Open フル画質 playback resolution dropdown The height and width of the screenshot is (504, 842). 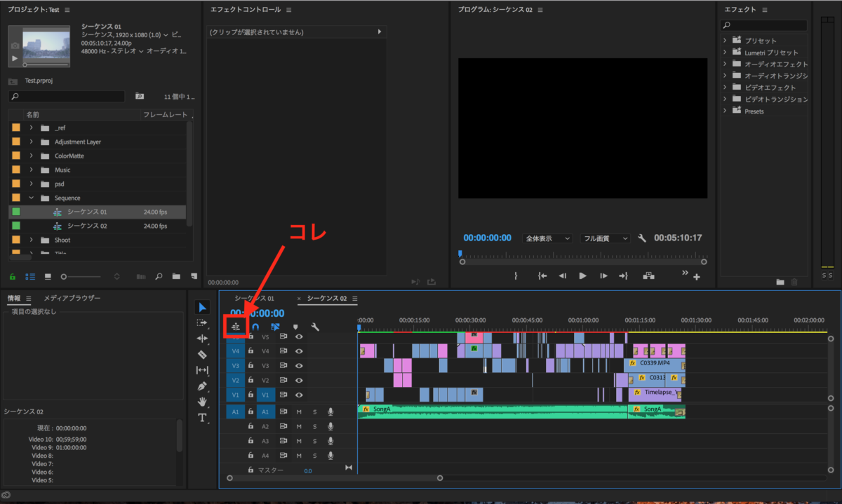tap(606, 238)
